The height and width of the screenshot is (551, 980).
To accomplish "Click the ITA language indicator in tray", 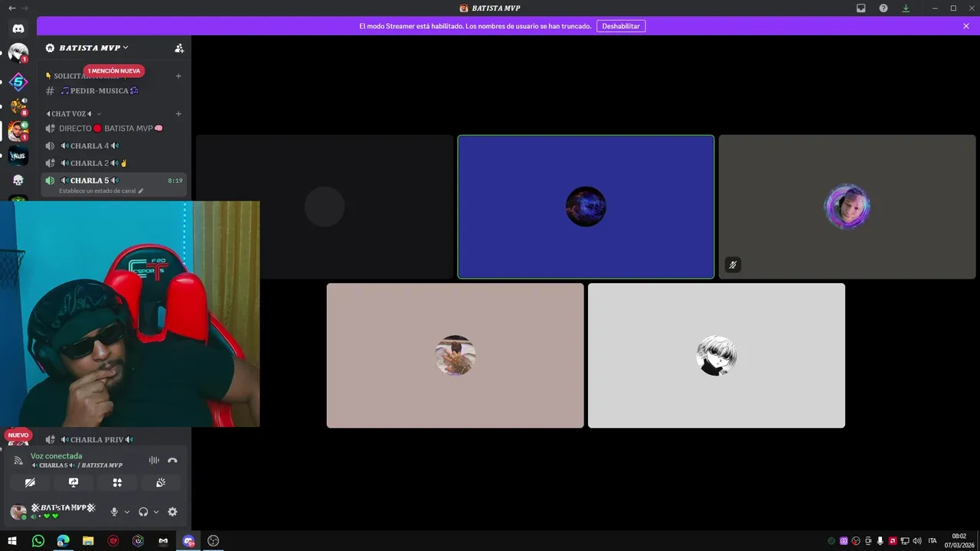I will 933,541.
